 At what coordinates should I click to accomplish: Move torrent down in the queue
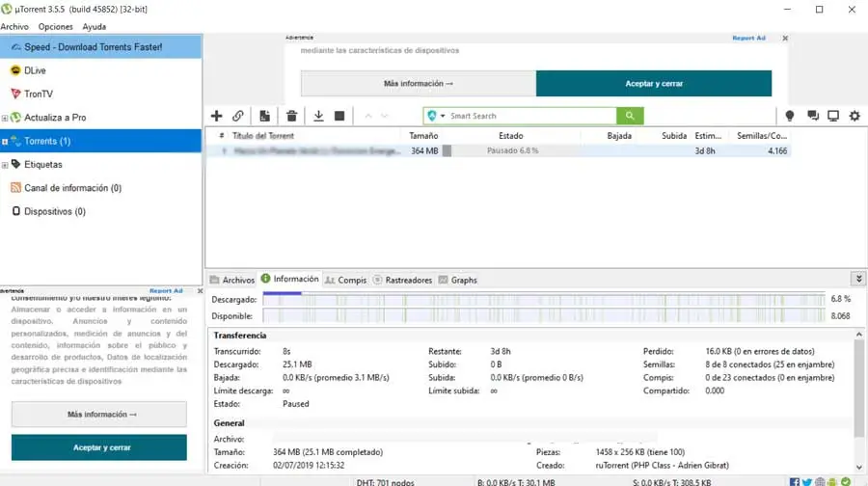[385, 116]
